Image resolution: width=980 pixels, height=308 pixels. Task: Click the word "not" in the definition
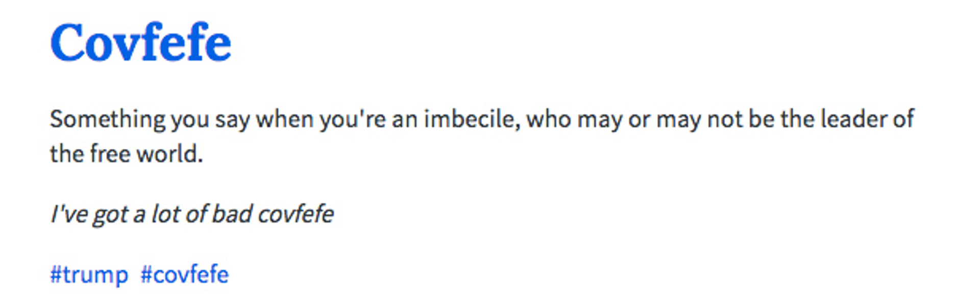pyautogui.click(x=724, y=119)
